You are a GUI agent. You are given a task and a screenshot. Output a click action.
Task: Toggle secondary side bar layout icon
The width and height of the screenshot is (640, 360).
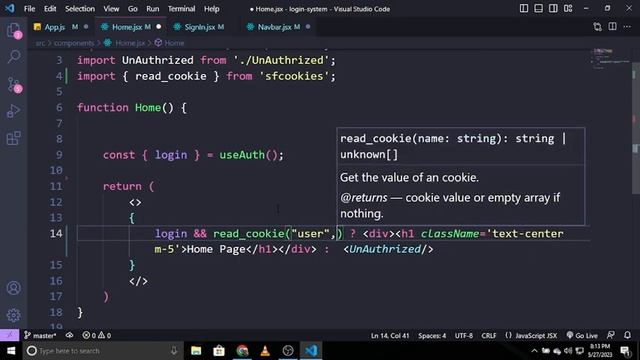[x=553, y=9]
